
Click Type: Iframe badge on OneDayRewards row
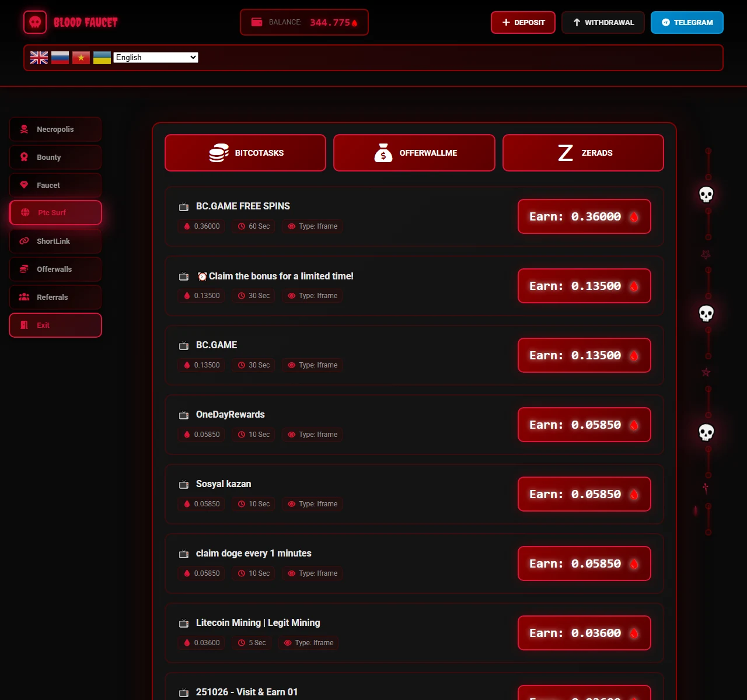pyautogui.click(x=312, y=435)
